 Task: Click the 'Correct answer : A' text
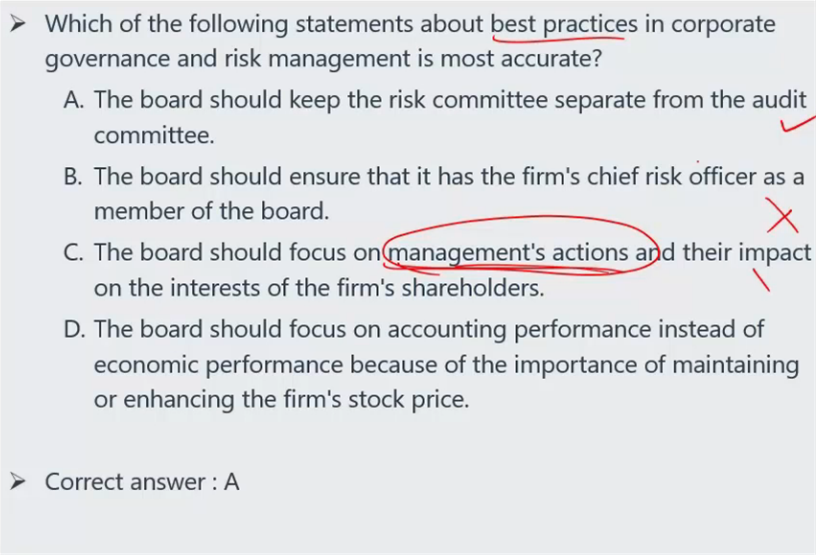[x=142, y=482]
